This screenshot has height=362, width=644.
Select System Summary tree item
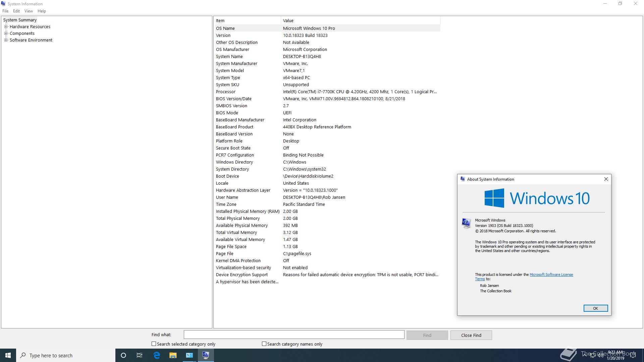(x=20, y=20)
